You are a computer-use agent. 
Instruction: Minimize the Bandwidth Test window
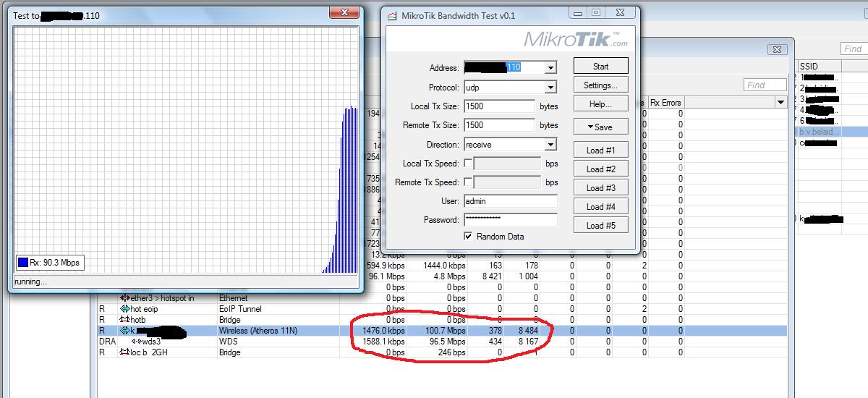click(x=578, y=12)
